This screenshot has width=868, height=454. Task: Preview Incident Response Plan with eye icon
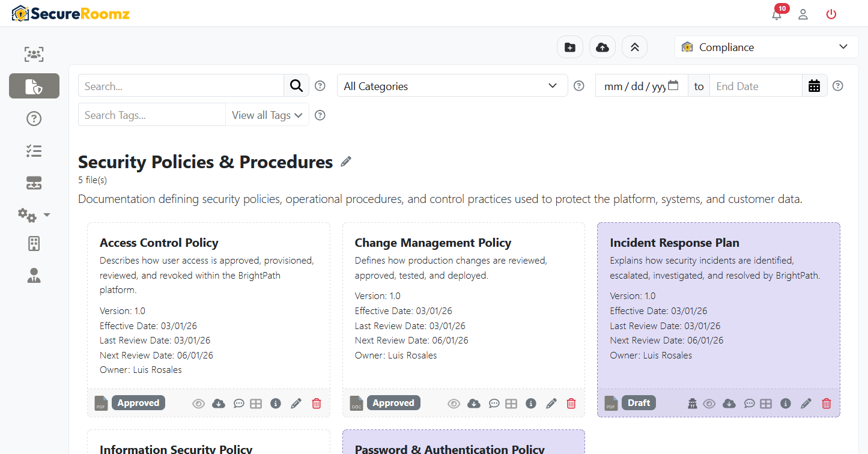(709, 404)
